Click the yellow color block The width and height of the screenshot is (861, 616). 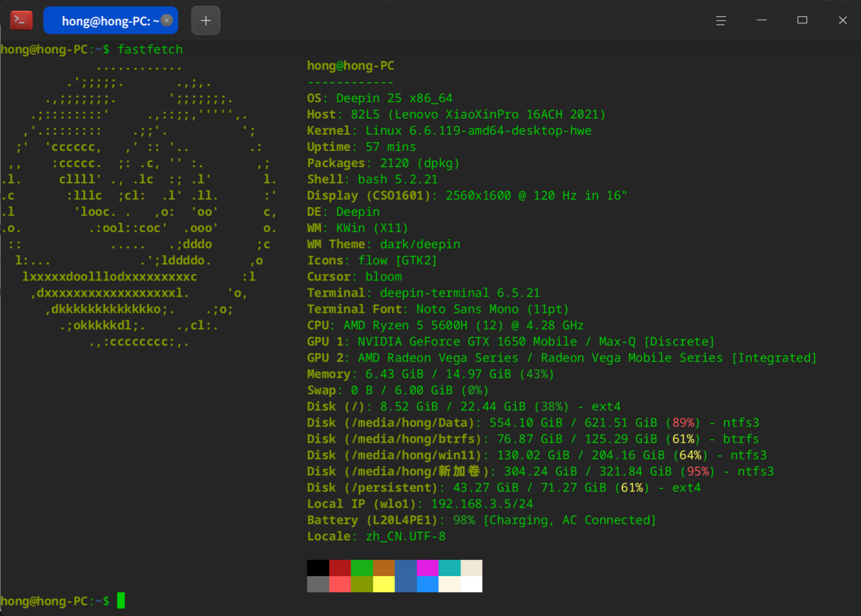coord(384,584)
